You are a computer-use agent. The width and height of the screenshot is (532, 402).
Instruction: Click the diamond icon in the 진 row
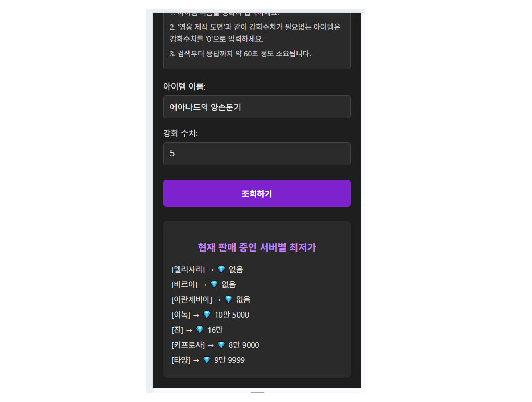point(200,330)
